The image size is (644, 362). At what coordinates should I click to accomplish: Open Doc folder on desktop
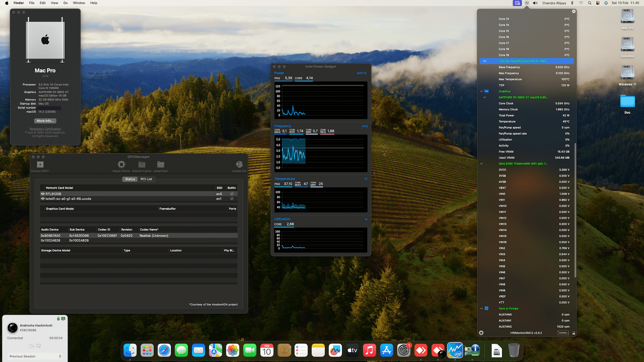point(627,104)
